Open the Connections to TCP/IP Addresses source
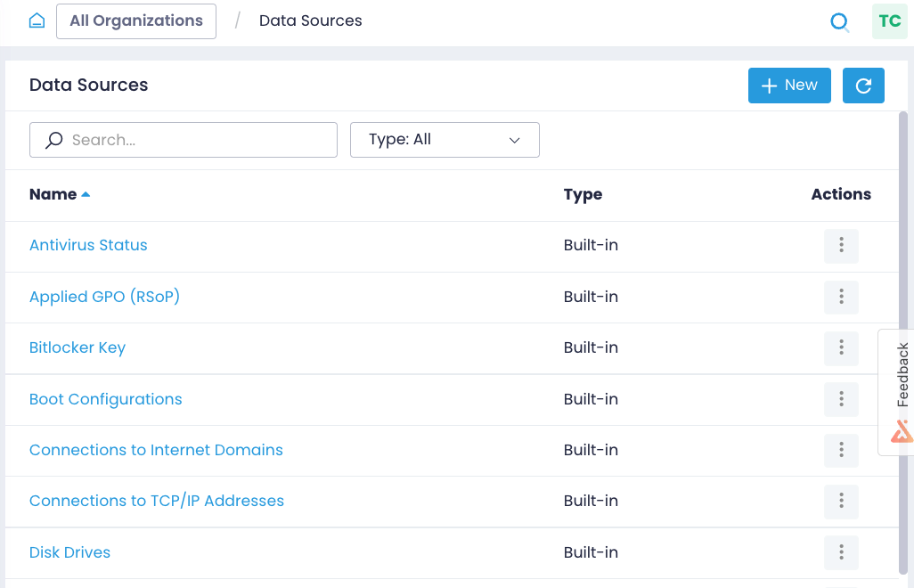 [x=157, y=501]
